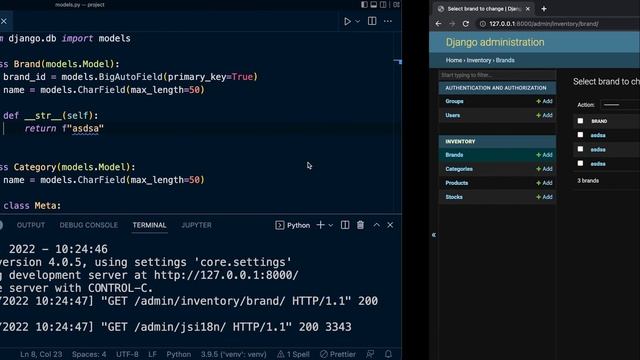Open the Stocks sidebar link
The image size is (640, 360).
[454, 197]
